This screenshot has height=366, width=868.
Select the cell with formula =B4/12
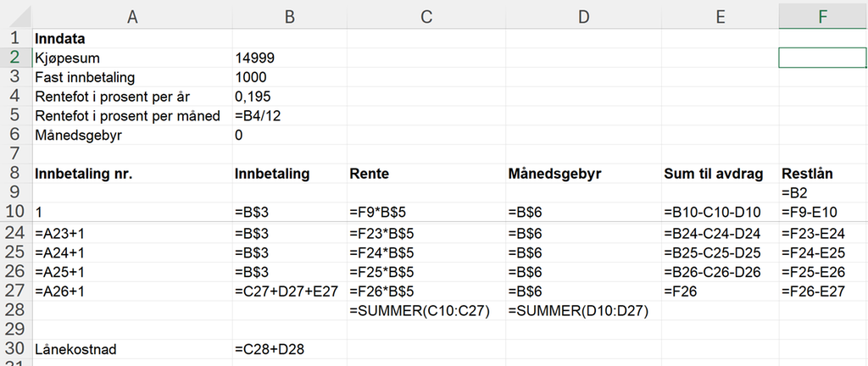click(x=289, y=116)
